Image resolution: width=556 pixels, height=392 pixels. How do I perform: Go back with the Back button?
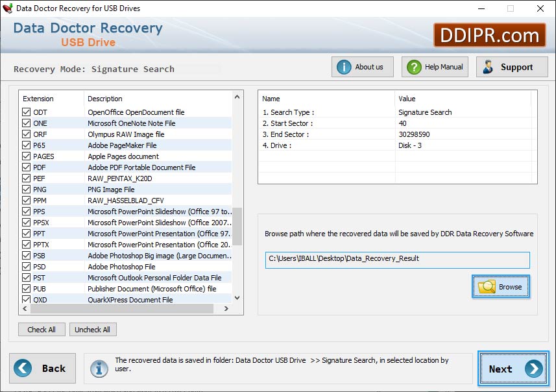coord(43,368)
